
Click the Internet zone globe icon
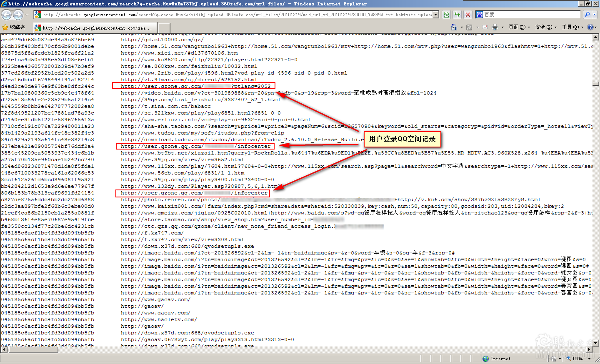tap(485, 359)
